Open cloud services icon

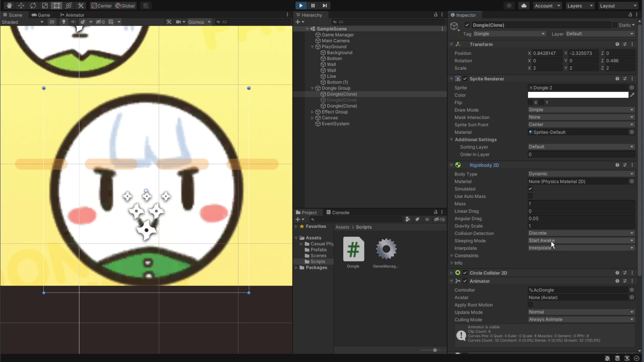click(x=524, y=5)
